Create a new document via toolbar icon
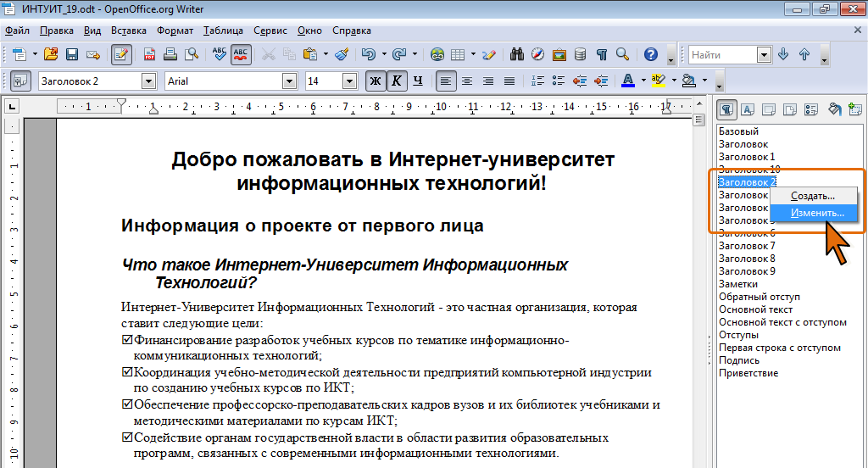The image size is (868, 468). [x=19, y=54]
